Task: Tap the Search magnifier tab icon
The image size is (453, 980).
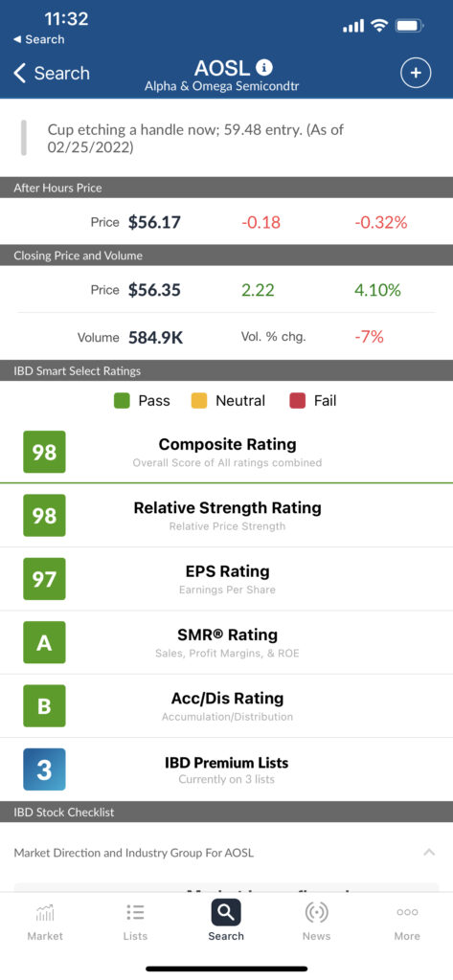Action: [226, 912]
